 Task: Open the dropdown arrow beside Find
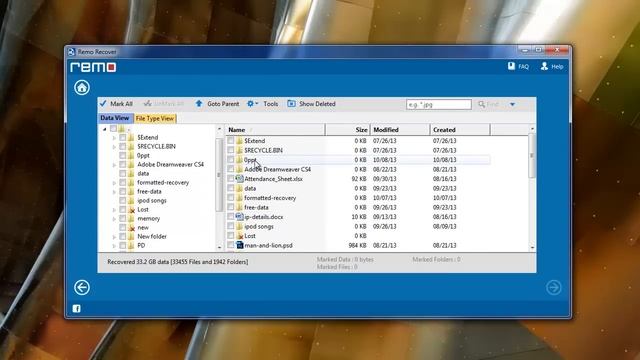point(512,104)
